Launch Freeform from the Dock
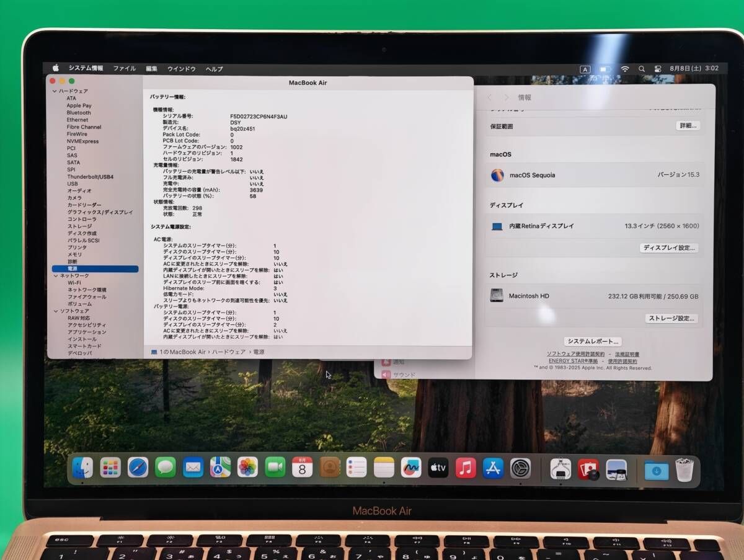This screenshot has width=744, height=560. point(411,467)
